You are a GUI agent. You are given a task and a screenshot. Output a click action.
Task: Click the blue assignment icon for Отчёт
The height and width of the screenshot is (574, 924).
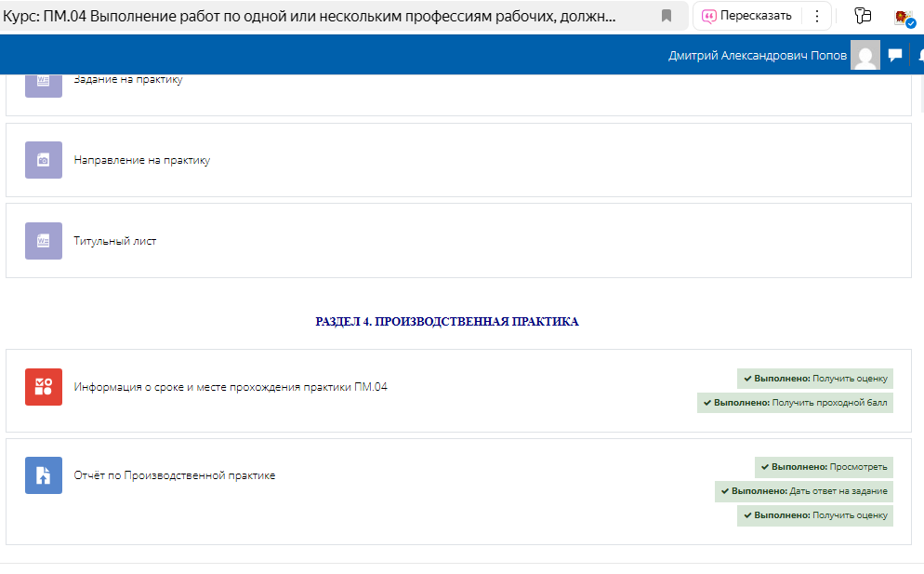point(44,475)
